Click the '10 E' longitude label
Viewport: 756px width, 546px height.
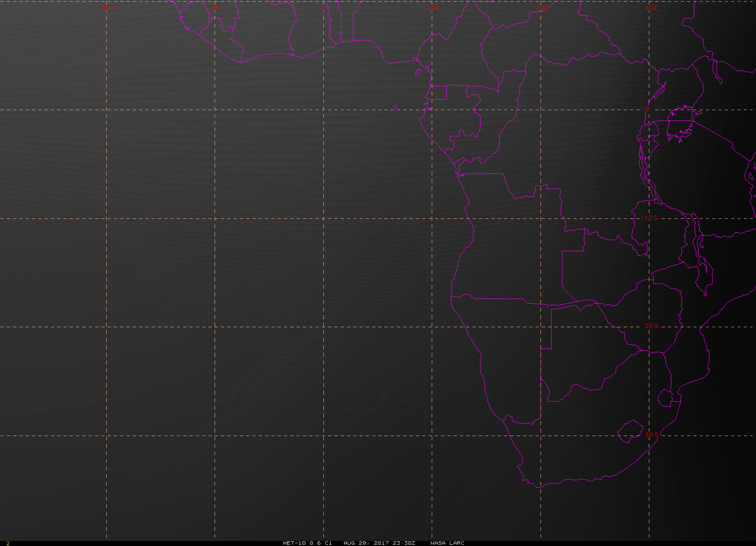pyautogui.click(x=434, y=8)
